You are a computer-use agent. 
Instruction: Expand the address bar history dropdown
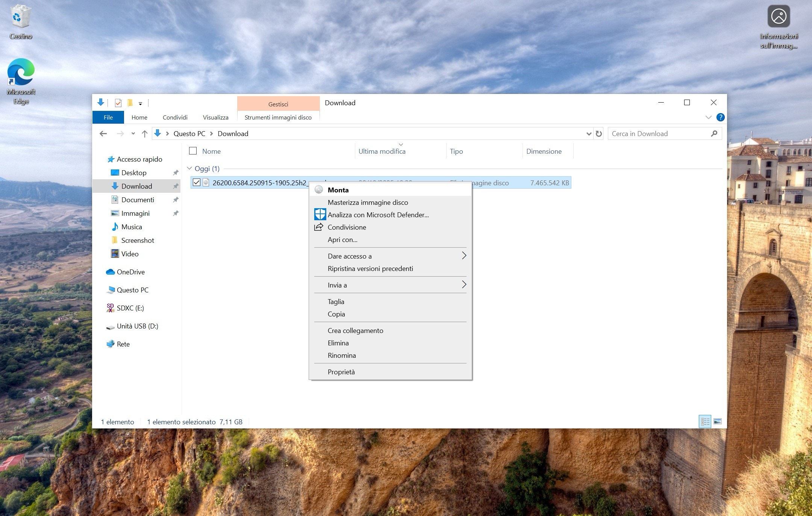589,134
